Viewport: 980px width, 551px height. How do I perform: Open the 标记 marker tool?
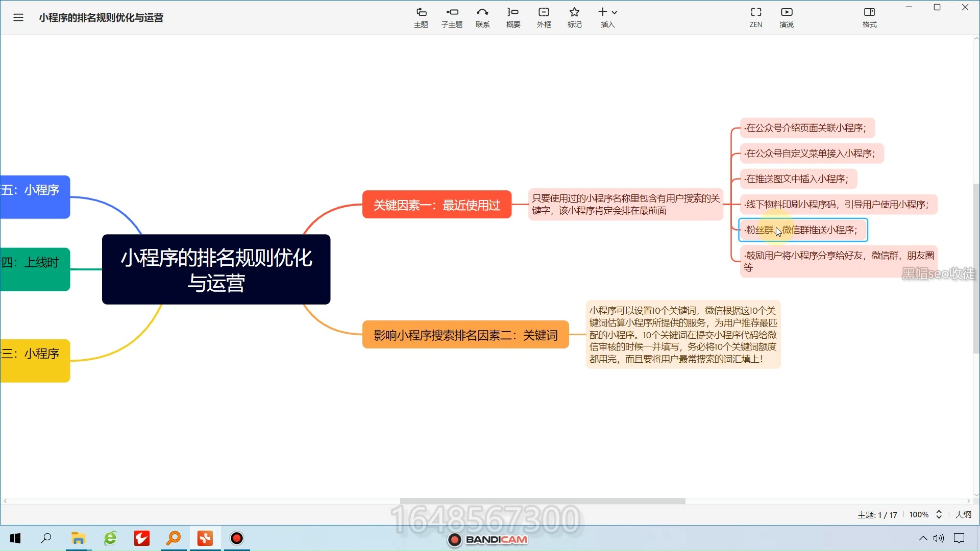[x=574, y=17]
